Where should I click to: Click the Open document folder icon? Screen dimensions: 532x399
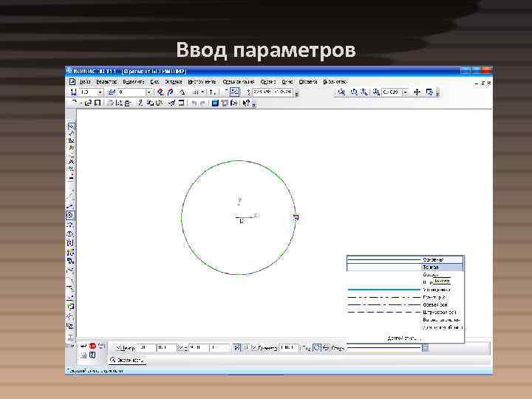coord(88,103)
